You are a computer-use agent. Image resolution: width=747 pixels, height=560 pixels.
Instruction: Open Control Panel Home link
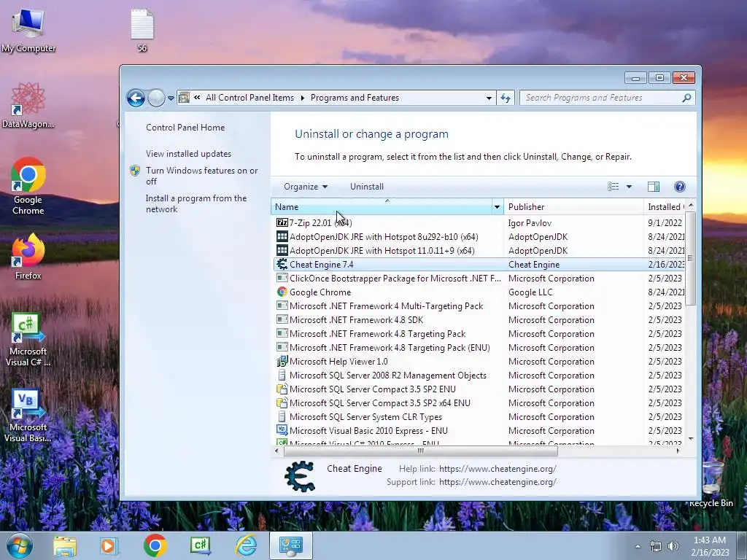click(185, 128)
